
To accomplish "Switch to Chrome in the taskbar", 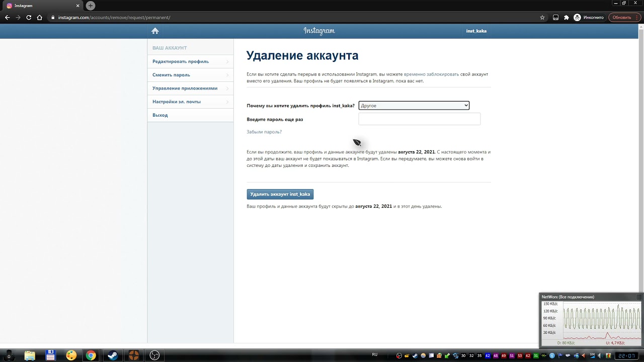I will pyautogui.click(x=91, y=355).
